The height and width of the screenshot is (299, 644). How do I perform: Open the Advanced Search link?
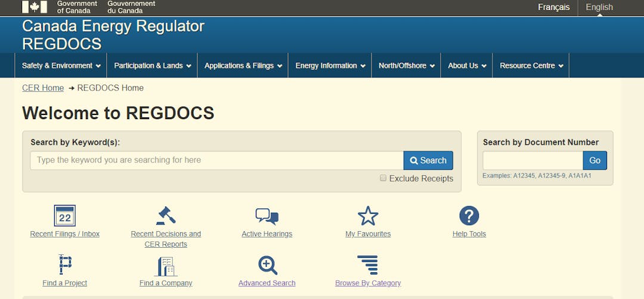[267, 283]
